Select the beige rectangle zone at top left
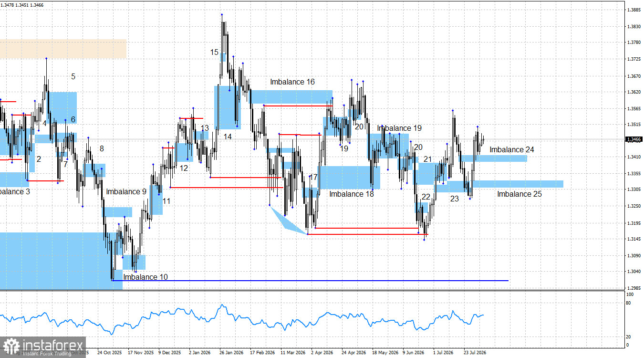Screen dimensions: 644x358 (x=63, y=49)
